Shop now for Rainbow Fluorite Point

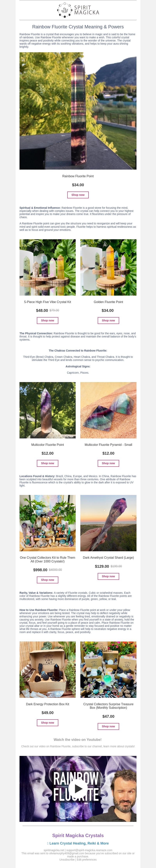point(78,195)
